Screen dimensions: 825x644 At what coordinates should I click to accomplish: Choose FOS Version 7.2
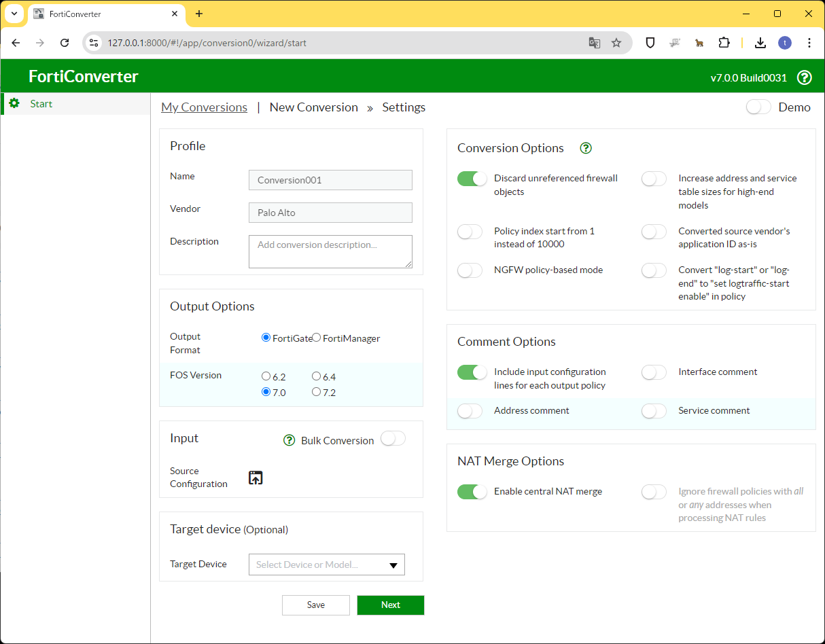click(x=316, y=392)
